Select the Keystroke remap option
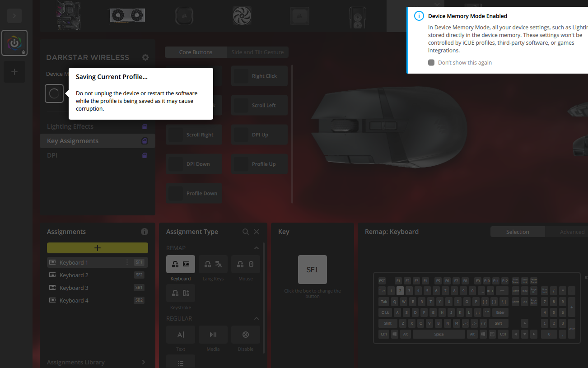The height and width of the screenshot is (368, 588). [x=180, y=293]
